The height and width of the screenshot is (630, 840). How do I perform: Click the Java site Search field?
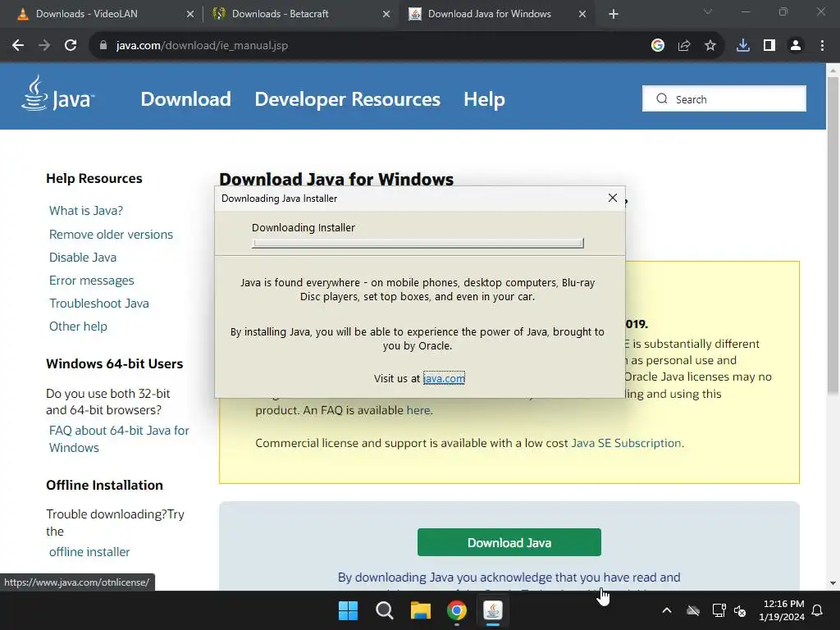(724, 99)
